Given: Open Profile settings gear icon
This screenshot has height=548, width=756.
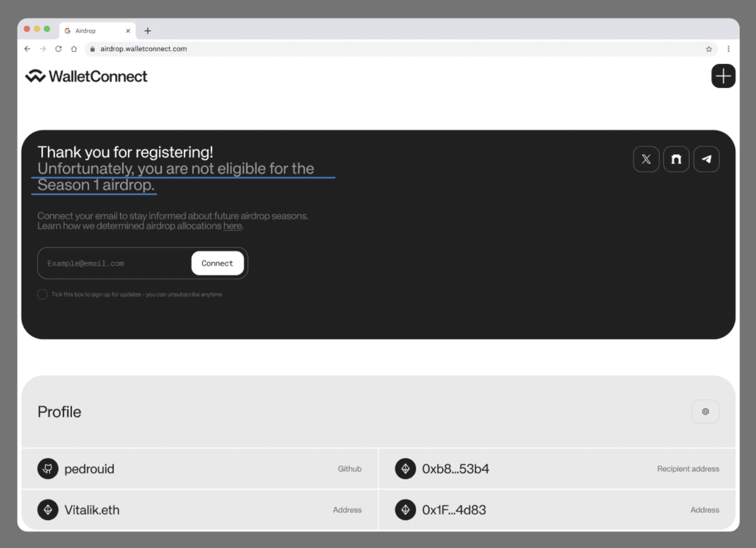Looking at the screenshot, I should pyautogui.click(x=705, y=412).
